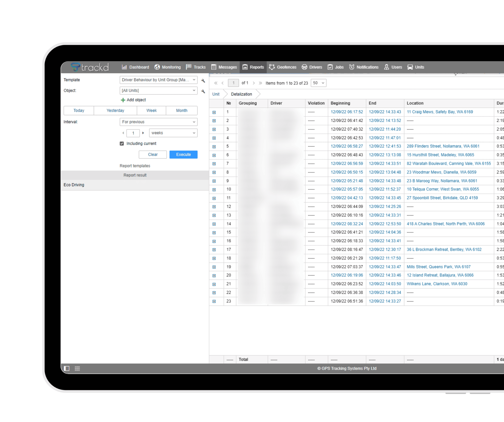This screenshot has height=422, width=504.
Task: Click wrench icon next to Object field
Action: (203, 91)
